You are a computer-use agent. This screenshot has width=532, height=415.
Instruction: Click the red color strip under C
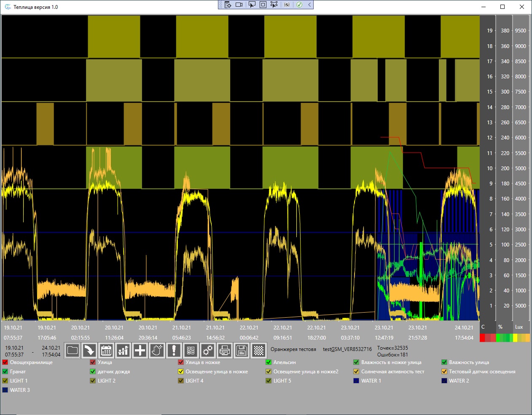tap(488, 337)
